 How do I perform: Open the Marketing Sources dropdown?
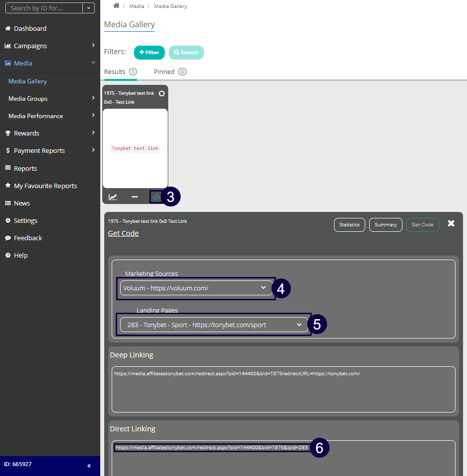pyautogui.click(x=196, y=288)
